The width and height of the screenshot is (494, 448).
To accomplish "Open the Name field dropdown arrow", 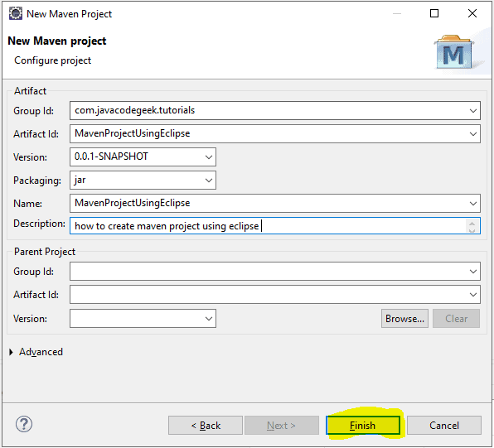I will pyautogui.click(x=472, y=204).
